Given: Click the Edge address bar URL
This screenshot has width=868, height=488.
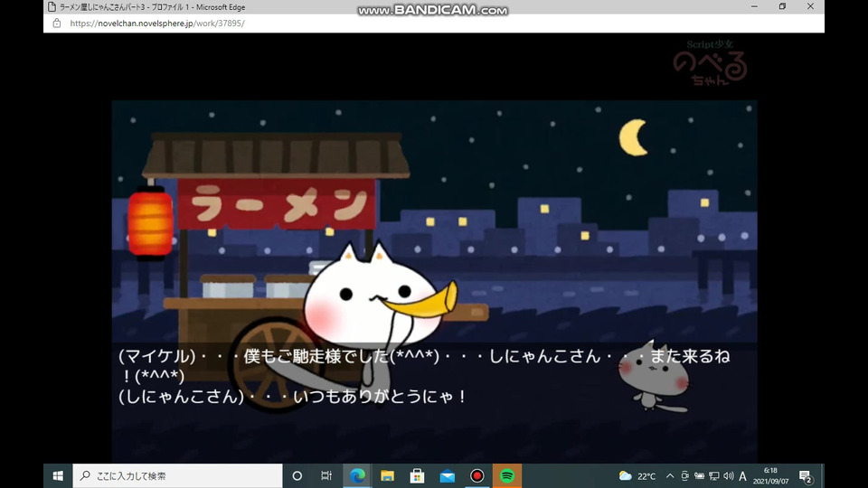Looking at the screenshot, I should click(x=157, y=23).
